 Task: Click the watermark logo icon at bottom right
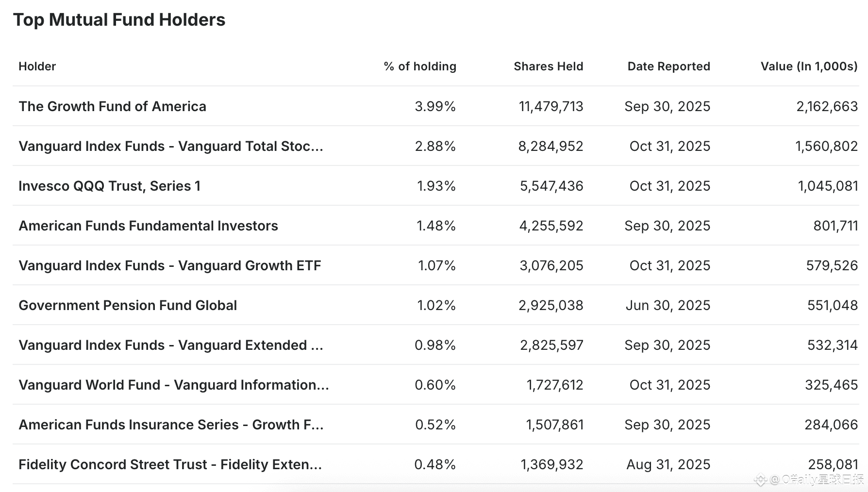pos(760,480)
